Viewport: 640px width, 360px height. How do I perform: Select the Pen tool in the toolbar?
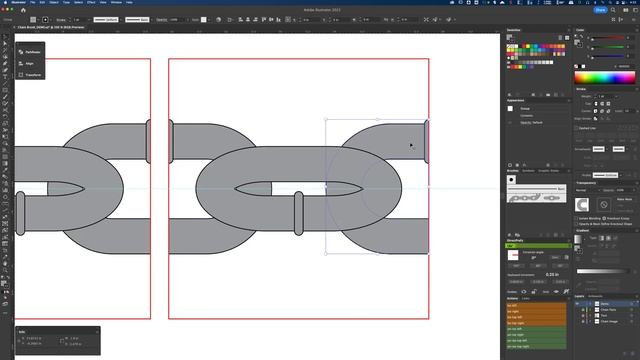click(x=5, y=63)
